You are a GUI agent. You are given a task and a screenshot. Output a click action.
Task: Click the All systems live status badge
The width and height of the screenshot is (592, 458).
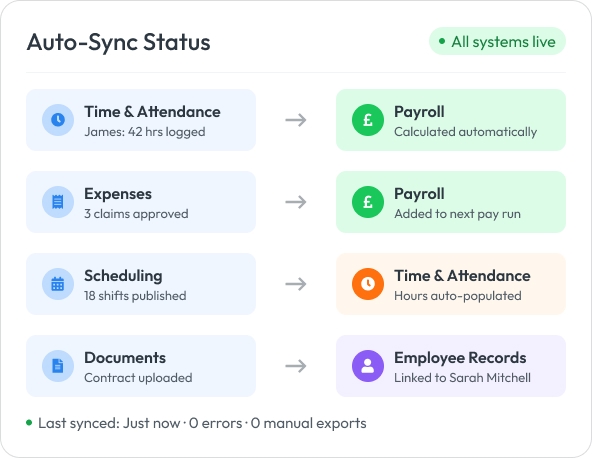coord(497,41)
